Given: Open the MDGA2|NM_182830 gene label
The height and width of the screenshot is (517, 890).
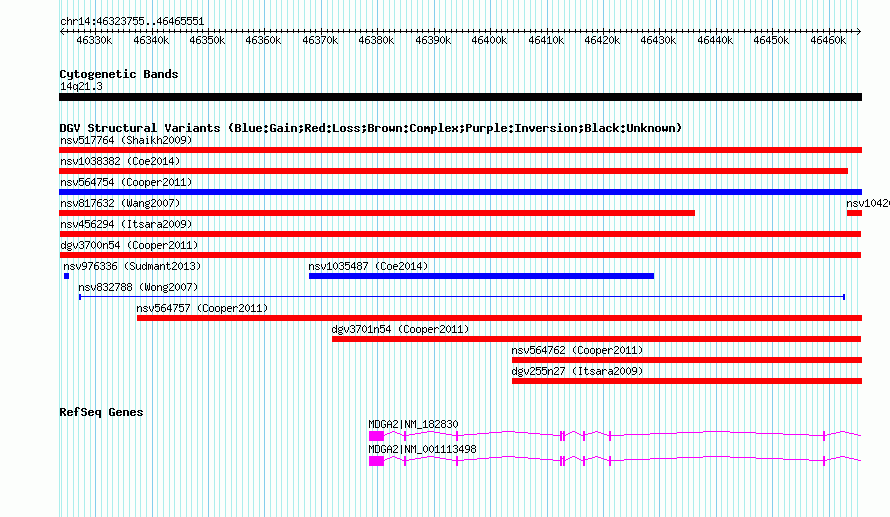Looking at the screenshot, I should (413, 424).
